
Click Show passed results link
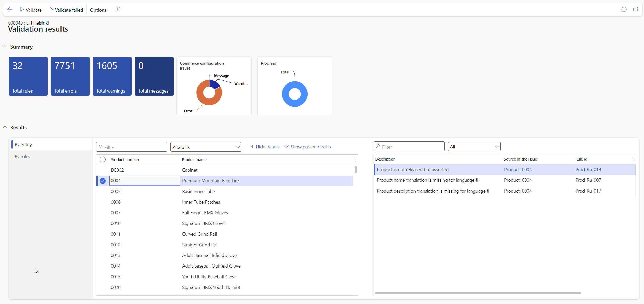tap(308, 147)
